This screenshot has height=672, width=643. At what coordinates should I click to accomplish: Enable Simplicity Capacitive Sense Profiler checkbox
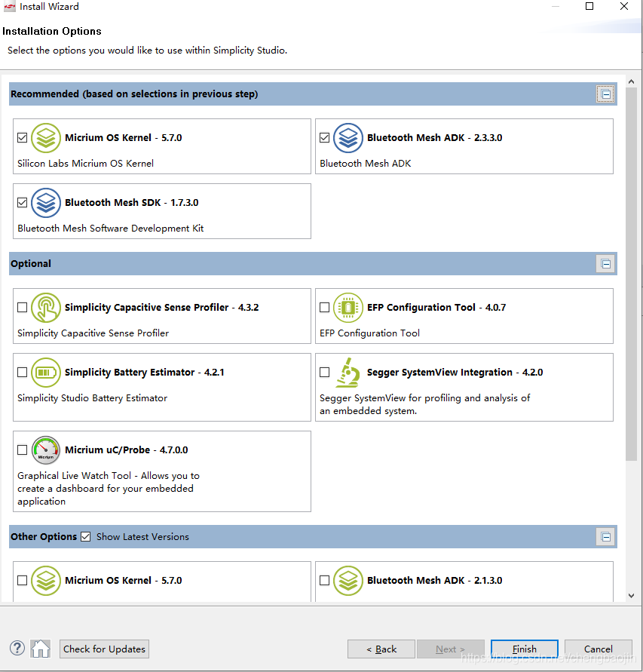23,307
